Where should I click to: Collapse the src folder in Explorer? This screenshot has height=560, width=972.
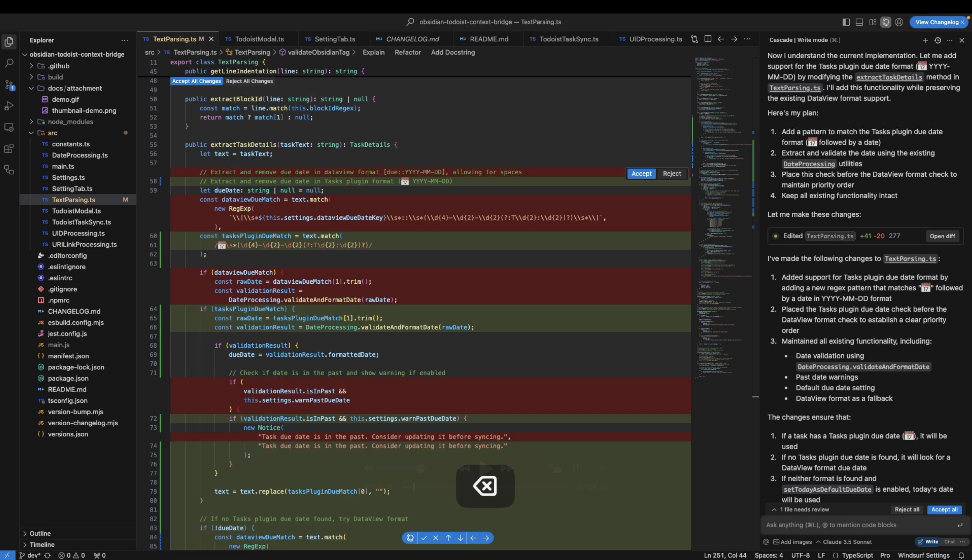(52, 133)
